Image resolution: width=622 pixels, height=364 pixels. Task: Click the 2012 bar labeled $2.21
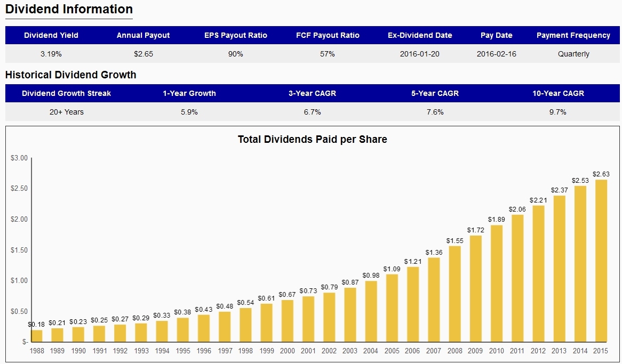[538, 273]
